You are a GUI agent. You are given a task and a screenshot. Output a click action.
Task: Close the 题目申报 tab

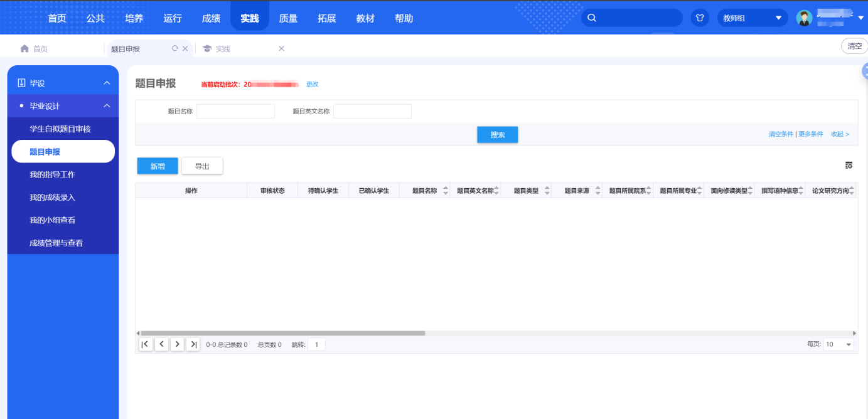click(185, 48)
